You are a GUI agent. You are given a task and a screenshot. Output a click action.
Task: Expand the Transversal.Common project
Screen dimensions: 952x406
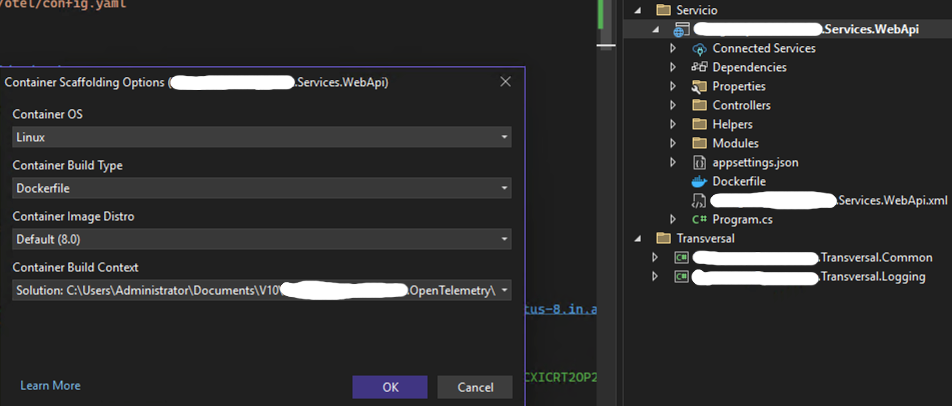point(654,257)
